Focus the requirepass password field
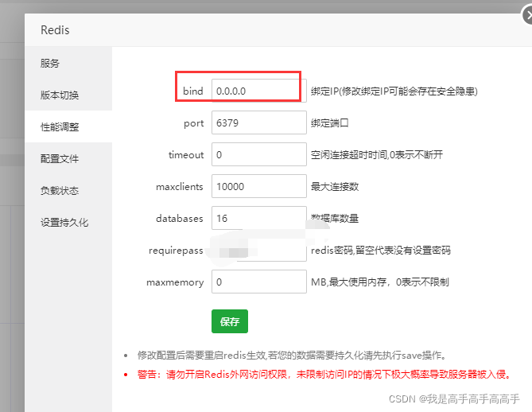 [259, 250]
